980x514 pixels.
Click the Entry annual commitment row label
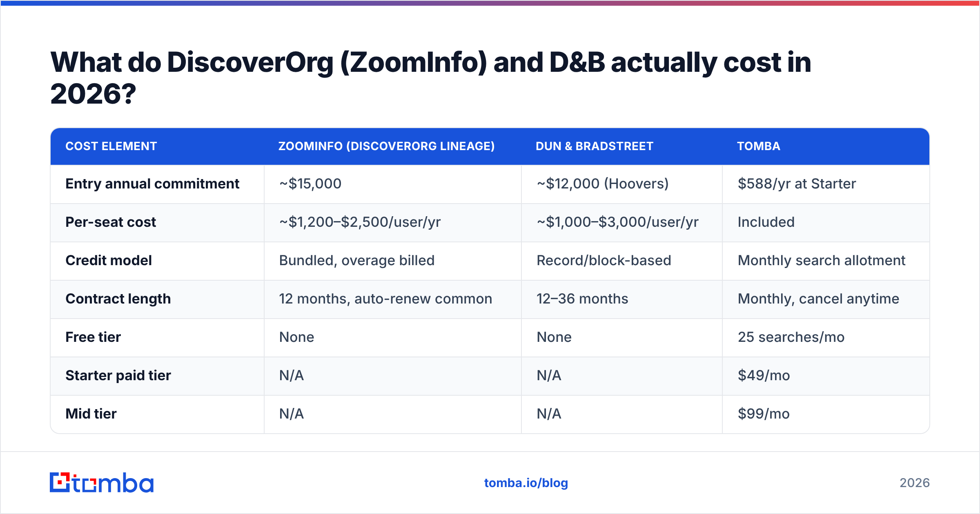point(152,184)
